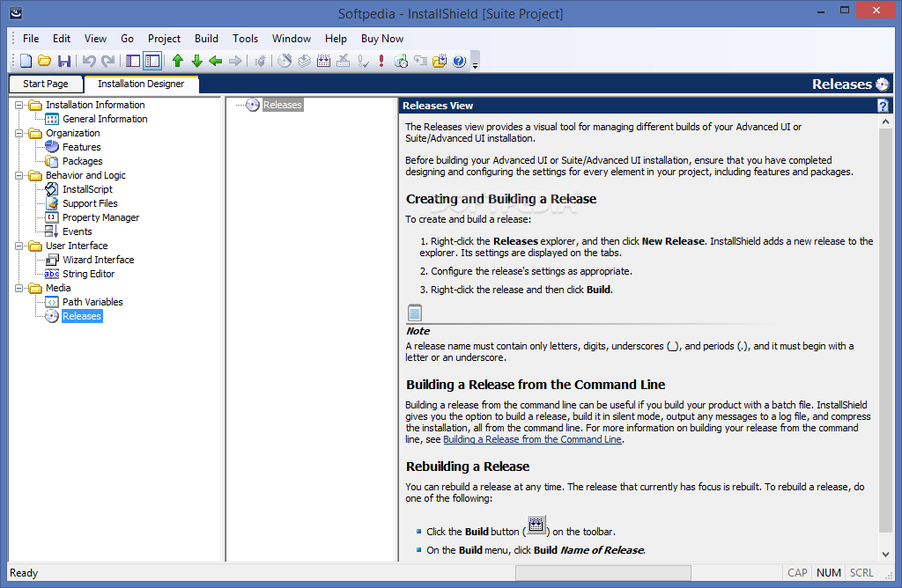Toggle the view list pane icon

[x=133, y=61]
